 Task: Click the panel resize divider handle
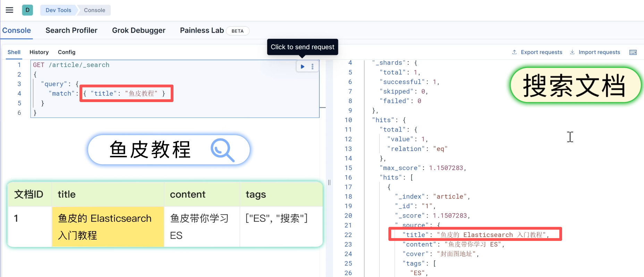(329, 183)
